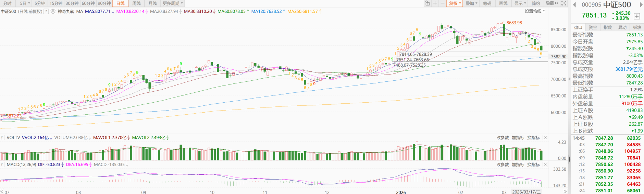Click the lock icon in chart toolbar
The image size is (644, 194).
click(x=427, y=3)
